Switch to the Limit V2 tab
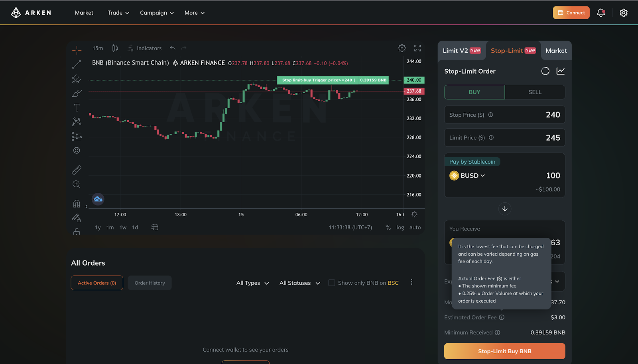The width and height of the screenshot is (638, 364). [462, 51]
